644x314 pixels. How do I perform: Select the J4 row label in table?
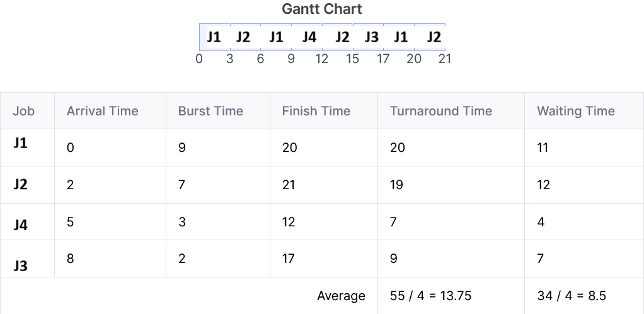[21, 225]
